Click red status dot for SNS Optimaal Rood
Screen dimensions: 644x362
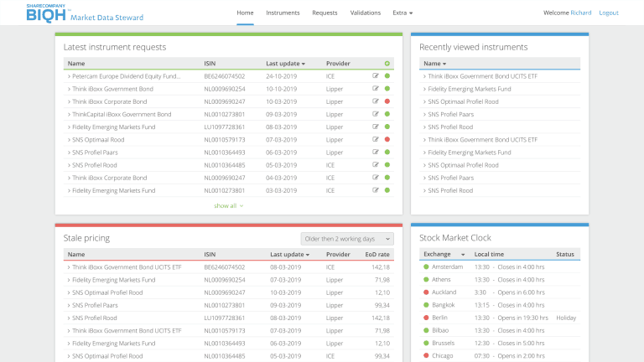[x=387, y=140]
